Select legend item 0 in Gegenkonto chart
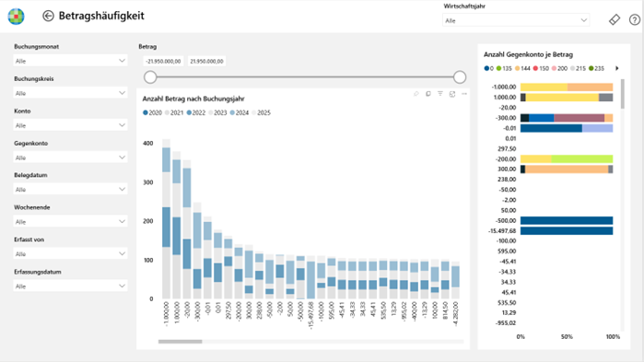The width and height of the screenshot is (644, 362). click(x=488, y=68)
